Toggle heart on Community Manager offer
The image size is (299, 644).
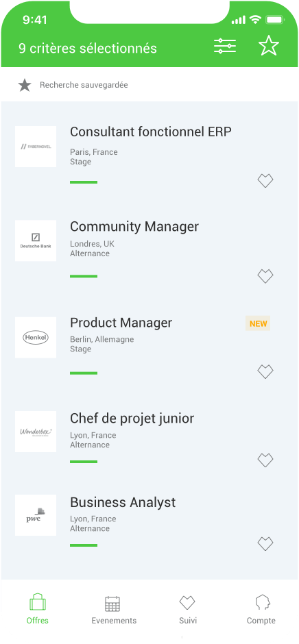coord(265,276)
